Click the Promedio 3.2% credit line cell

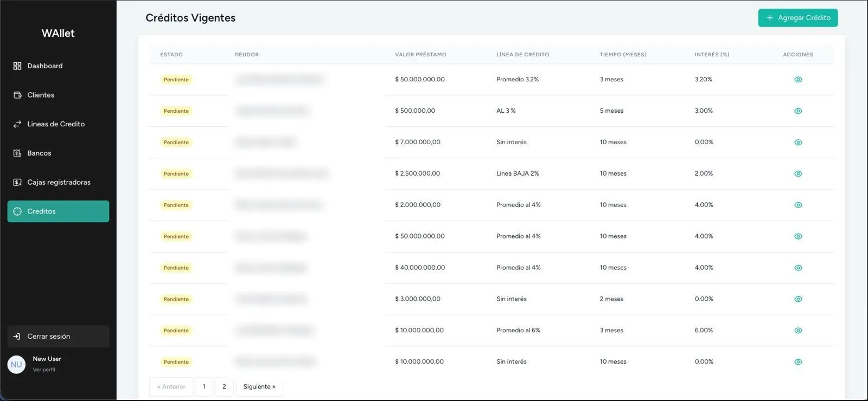pyautogui.click(x=518, y=79)
